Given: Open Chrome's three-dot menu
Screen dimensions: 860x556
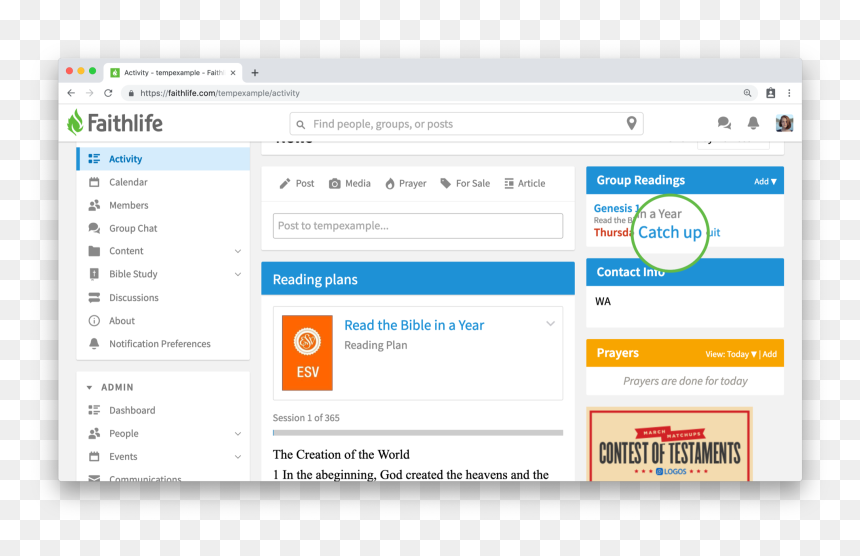Looking at the screenshot, I should click(789, 93).
